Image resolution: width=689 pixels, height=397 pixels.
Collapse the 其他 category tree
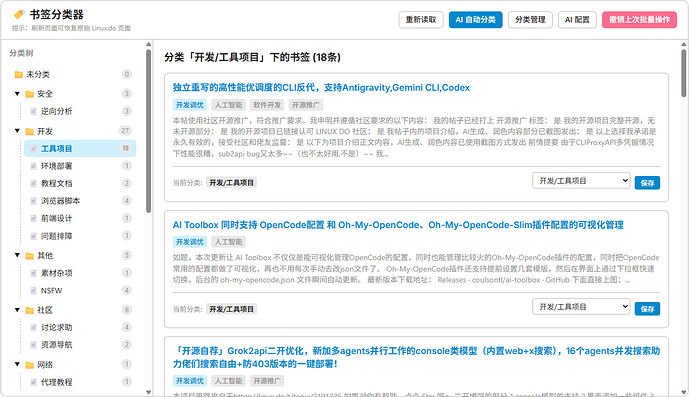pyautogui.click(x=17, y=255)
